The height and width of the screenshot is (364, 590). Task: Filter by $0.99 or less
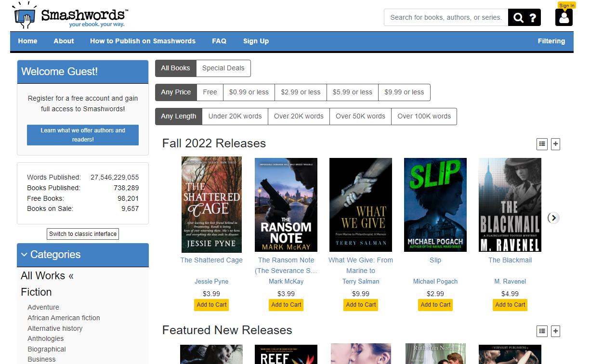click(249, 92)
